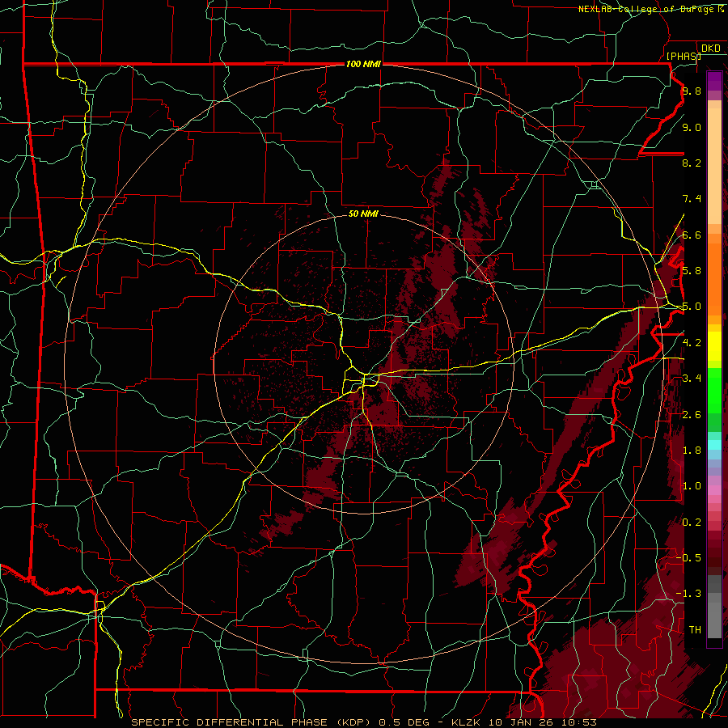
Task: Click the 5.8 value on the scale
Action: (692, 271)
